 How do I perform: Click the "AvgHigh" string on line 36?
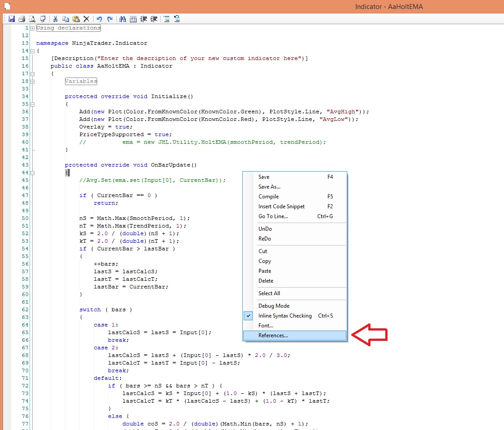343,112
